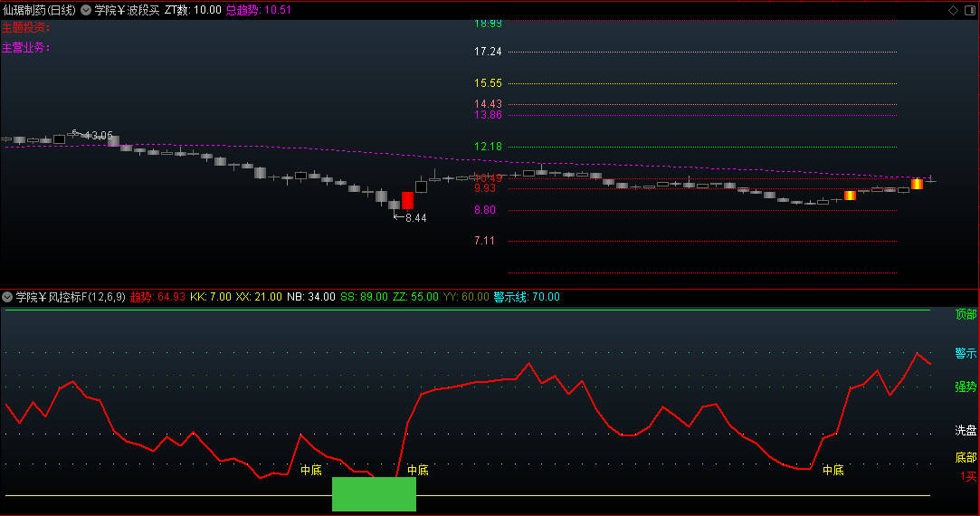The height and width of the screenshot is (516, 980).
Task: Click the diamond icon in the top-right corner
Action: (953, 10)
